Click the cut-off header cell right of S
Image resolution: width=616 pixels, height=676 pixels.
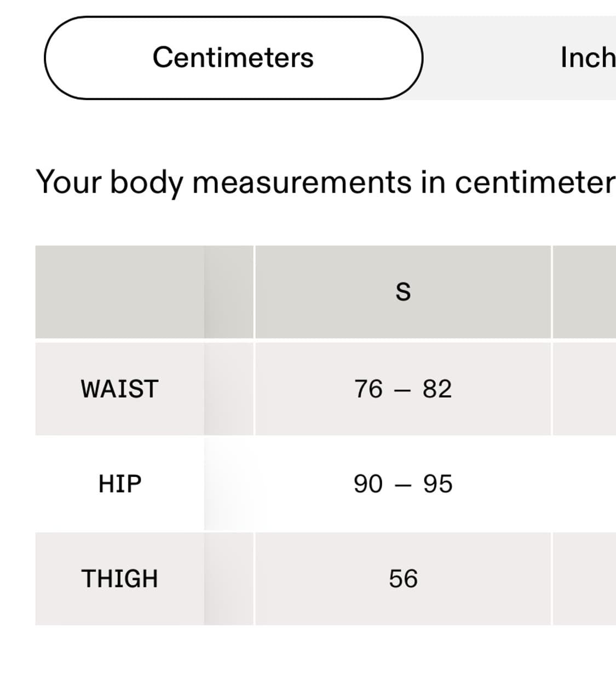click(x=584, y=292)
